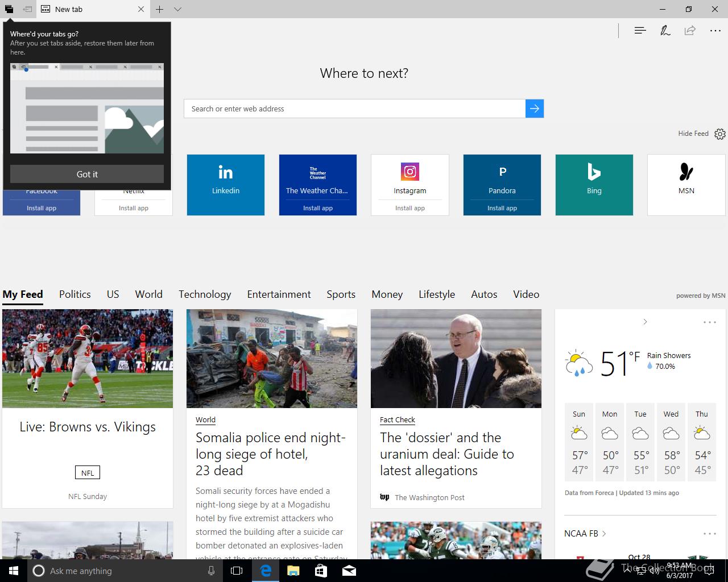Open feed settings gear icon

[720, 134]
